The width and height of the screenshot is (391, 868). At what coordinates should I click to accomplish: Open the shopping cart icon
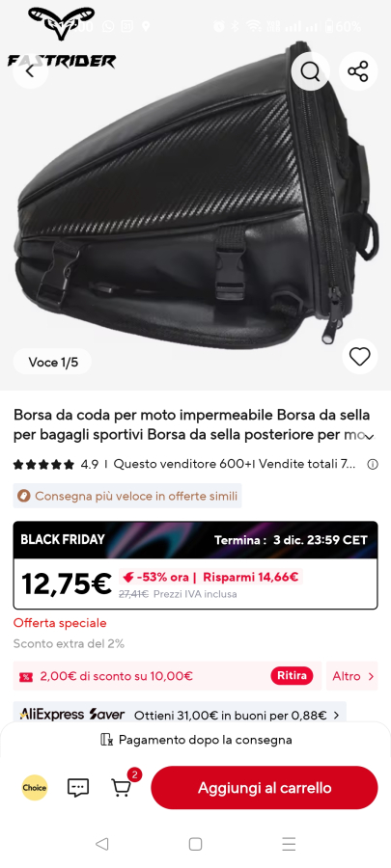122,787
